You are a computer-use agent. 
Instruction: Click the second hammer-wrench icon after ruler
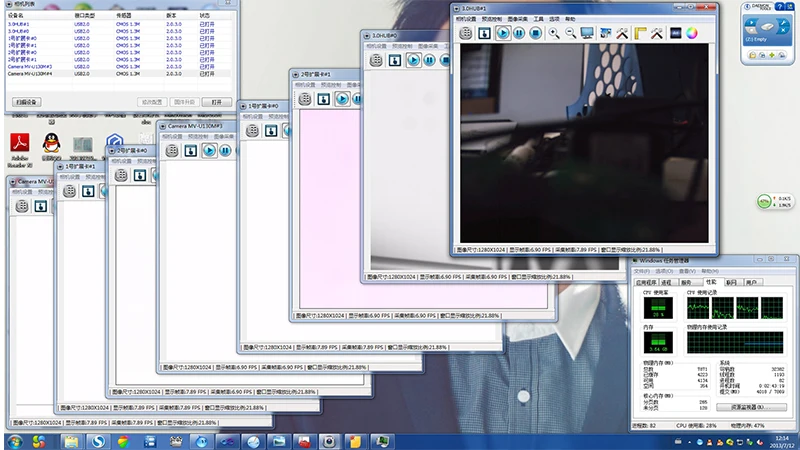657,33
